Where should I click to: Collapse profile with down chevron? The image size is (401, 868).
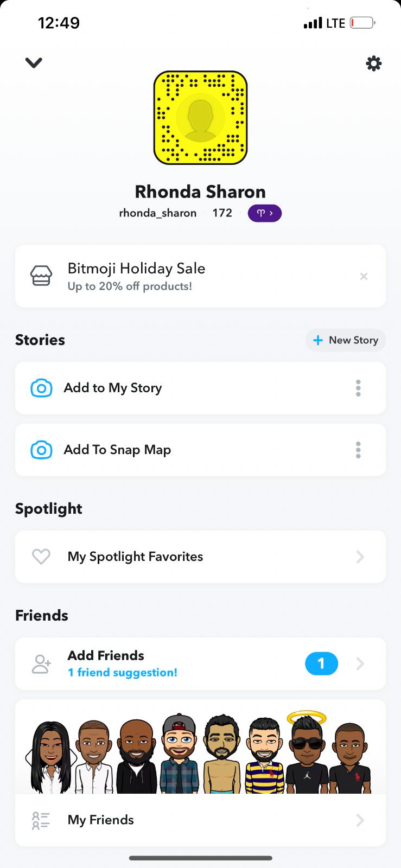pyautogui.click(x=34, y=63)
